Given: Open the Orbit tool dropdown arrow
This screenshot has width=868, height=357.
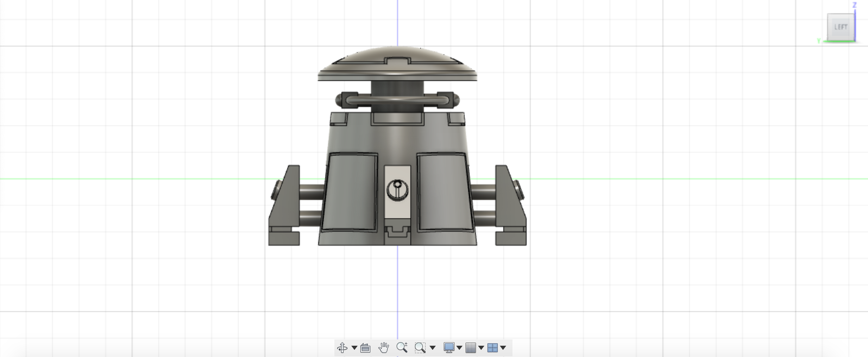Looking at the screenshot, I should 354,347.
